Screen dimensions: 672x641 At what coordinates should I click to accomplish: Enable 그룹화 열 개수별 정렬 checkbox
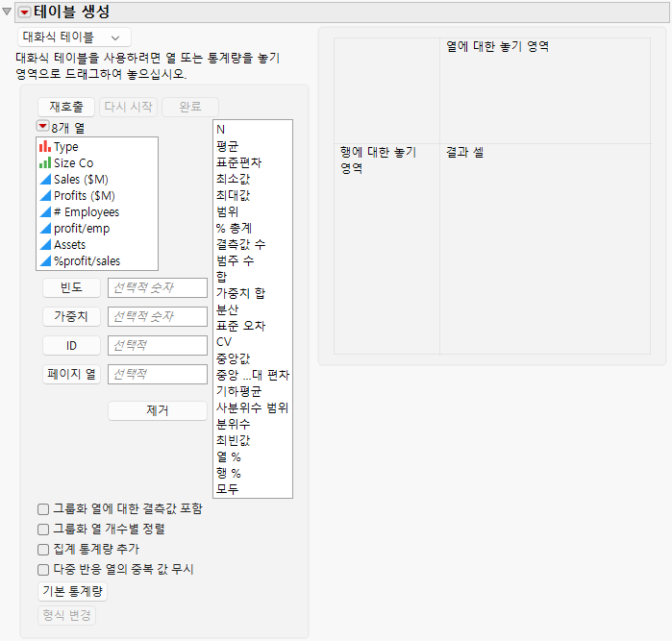43,530
